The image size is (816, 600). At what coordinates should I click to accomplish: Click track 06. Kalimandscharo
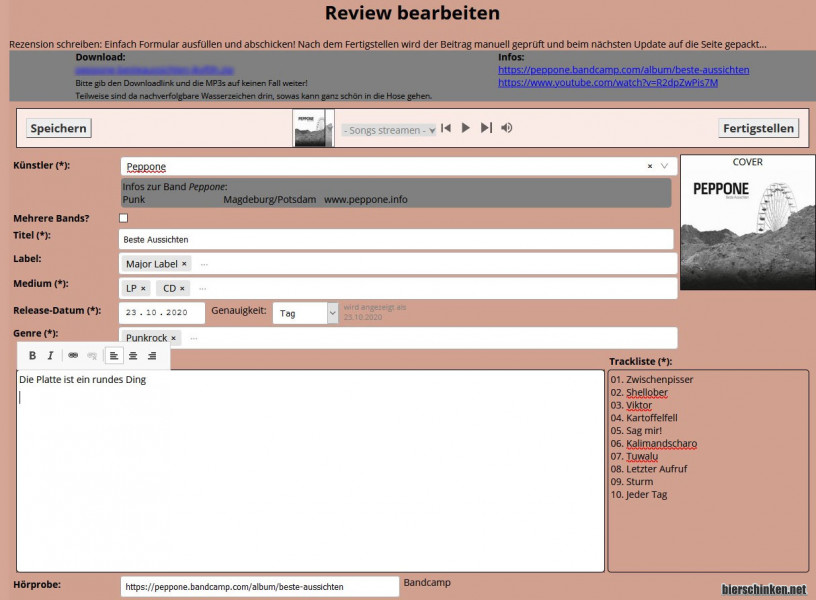coord(654,443)
